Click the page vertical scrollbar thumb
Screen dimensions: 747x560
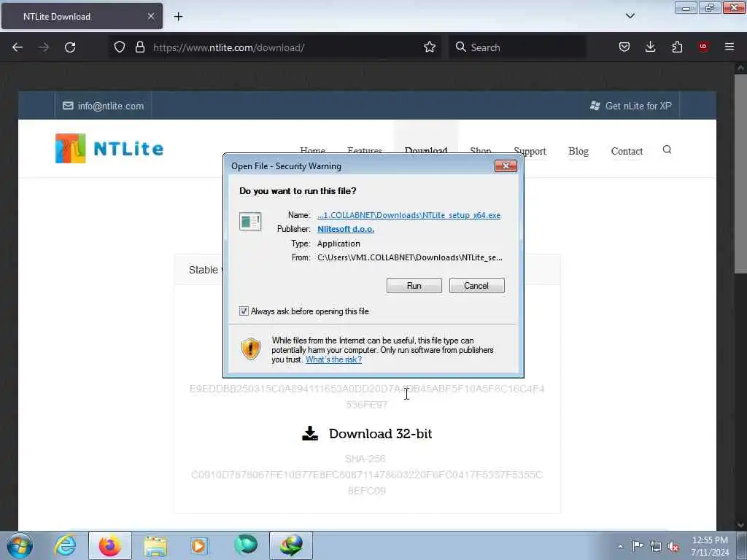pos(740,174)
